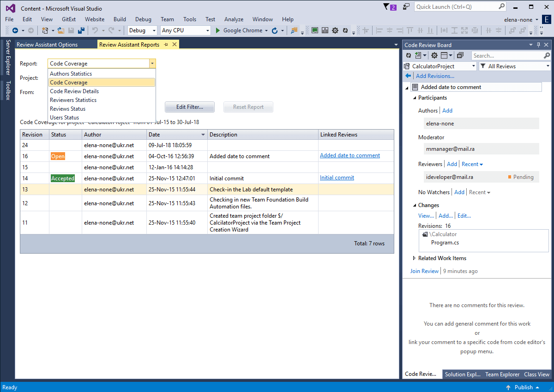The image size is (554, 392).
Task: Open the Initial commit linked review
Action: coord(337,178)
